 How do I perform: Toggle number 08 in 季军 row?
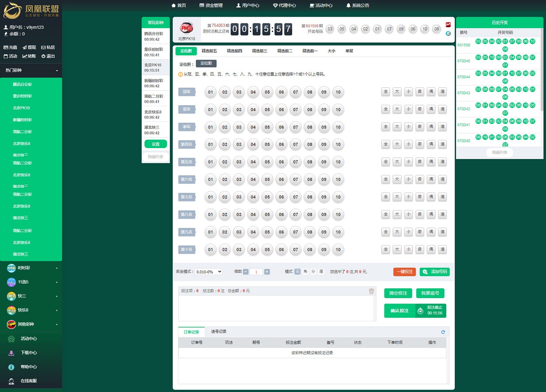click(310, 127)
